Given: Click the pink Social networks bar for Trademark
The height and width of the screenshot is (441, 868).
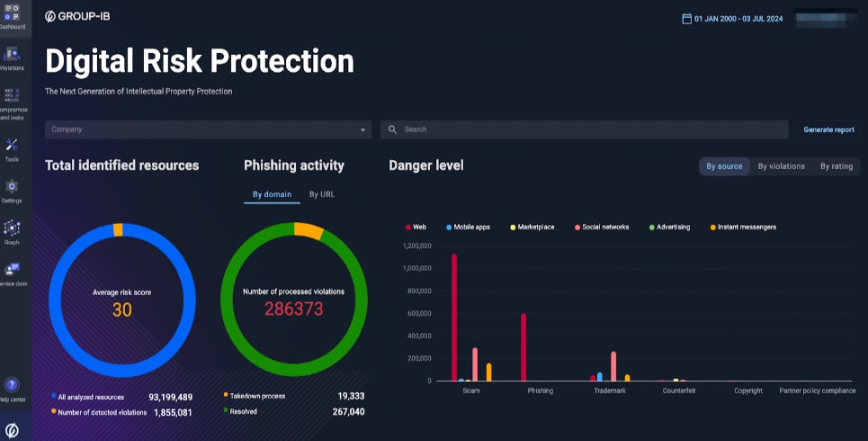Looking at the screenshot, I should click(x=613, y=367).
